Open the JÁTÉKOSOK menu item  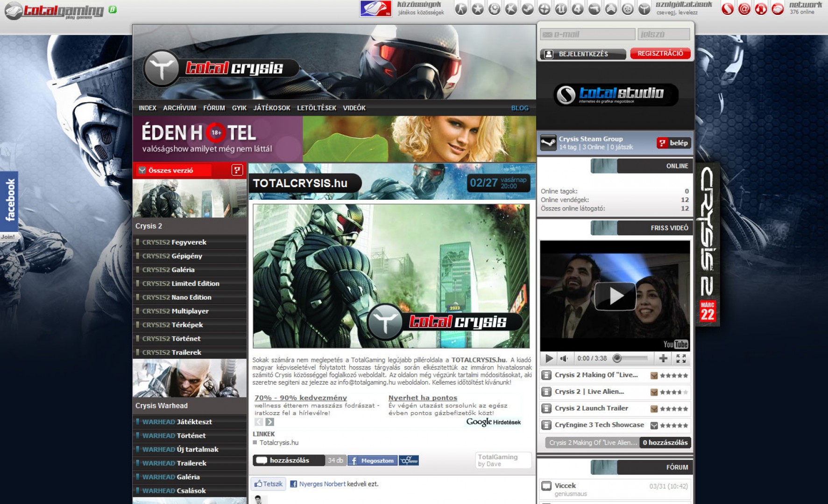pyautogui.click(x=272, y=108)
